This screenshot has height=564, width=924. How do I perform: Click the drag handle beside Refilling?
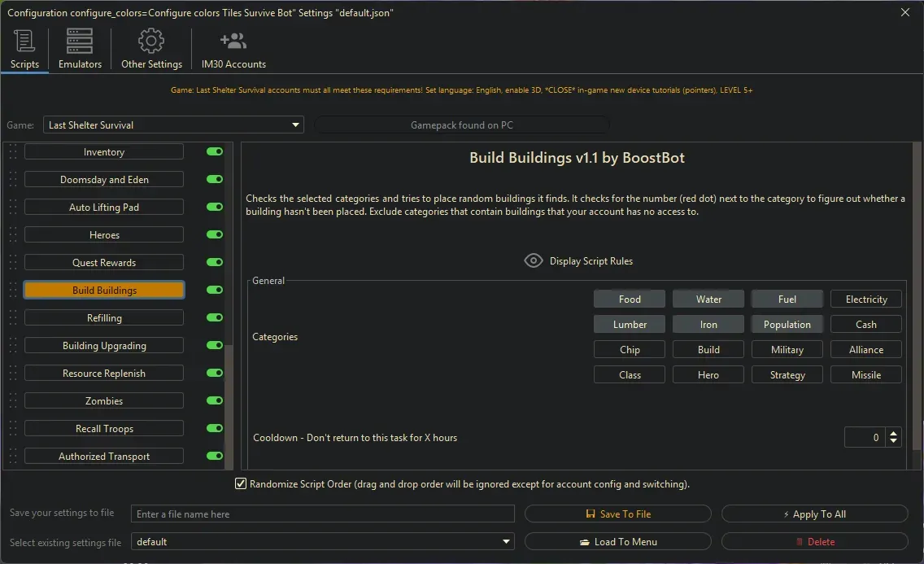13,318
